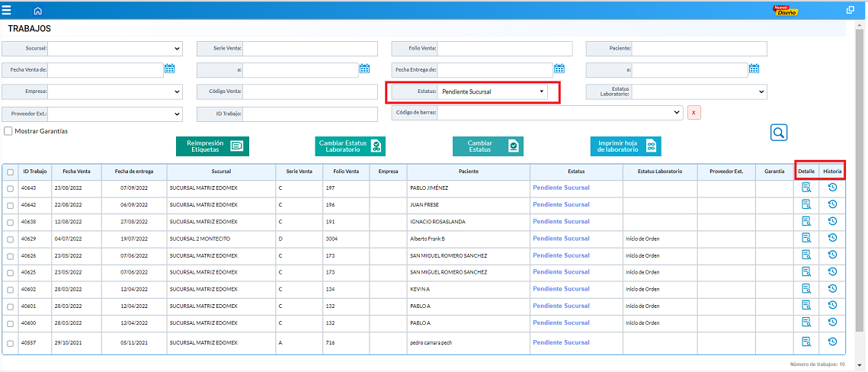
Task: Open calendar for Fecha Entrega 'a' field
Action: [x=754, y=69]
